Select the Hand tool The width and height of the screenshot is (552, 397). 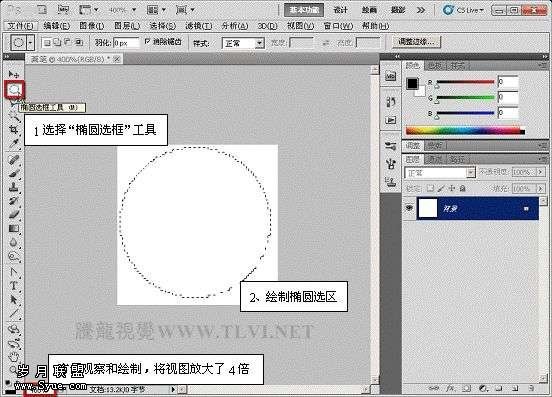click(x=14, y=357)
